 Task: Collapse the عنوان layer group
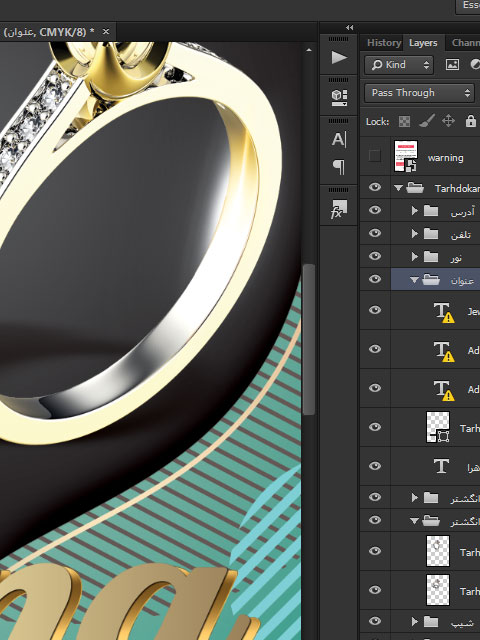[x=414, y=280]
